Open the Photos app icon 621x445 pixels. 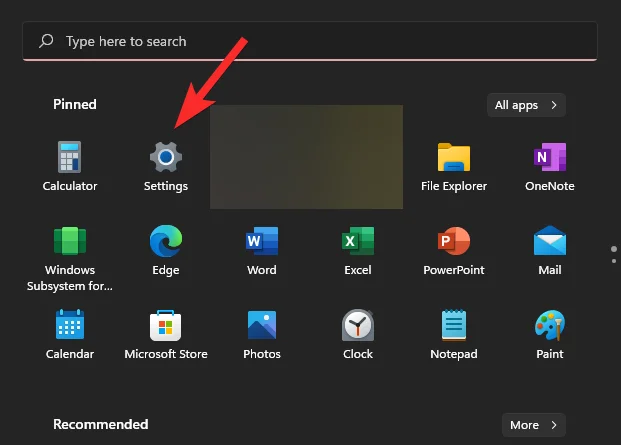pos(262,325)
